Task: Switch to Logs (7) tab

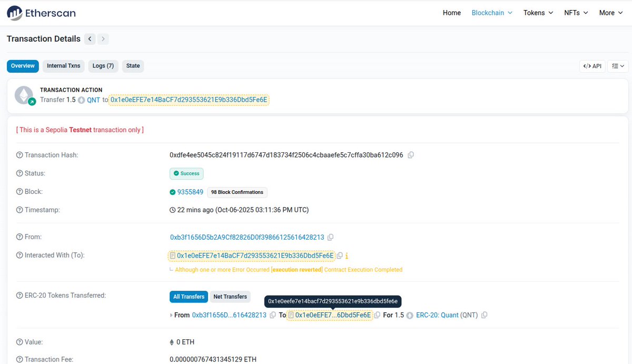Action: pos(103,66)
